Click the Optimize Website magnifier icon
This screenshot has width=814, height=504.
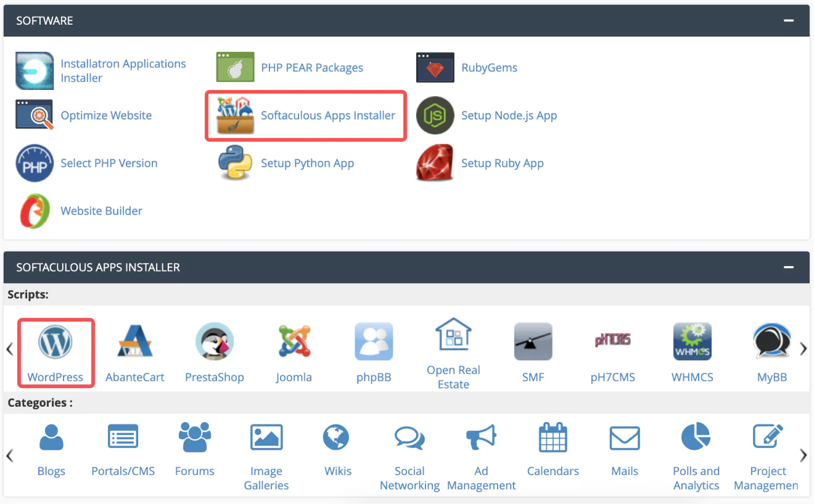pyautogui.click(x=35, y=115)
